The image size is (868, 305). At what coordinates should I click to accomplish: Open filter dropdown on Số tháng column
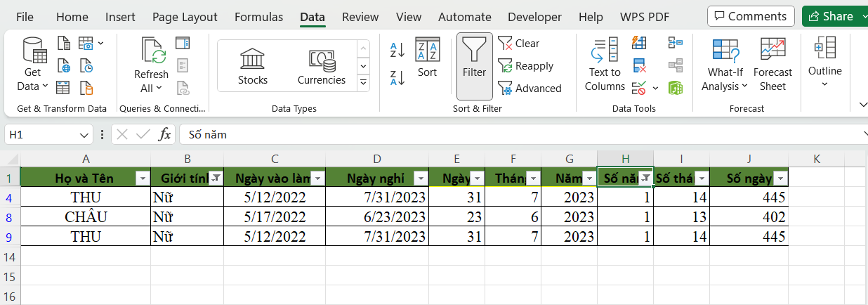pos(701,179)
